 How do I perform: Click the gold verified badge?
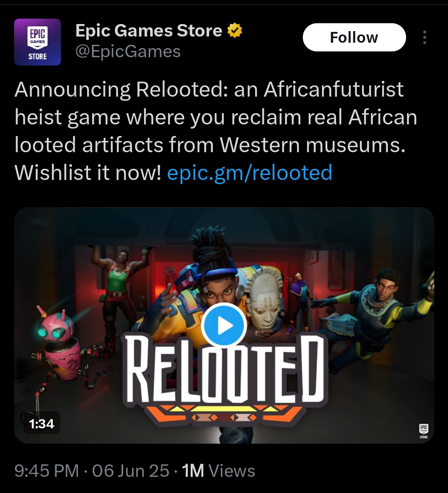point(234,31)
